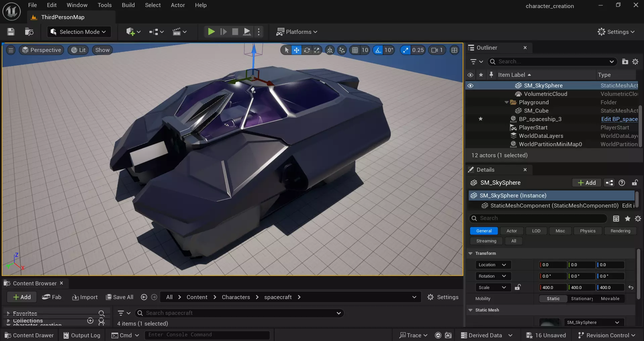Open Details panel help question icon
This screenshot has height=341, width=644.
point(622,183)
